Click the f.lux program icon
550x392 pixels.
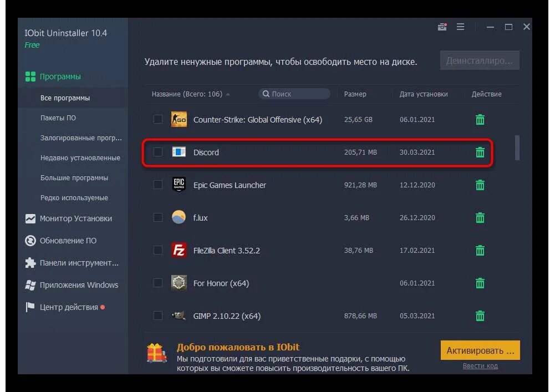179,217
